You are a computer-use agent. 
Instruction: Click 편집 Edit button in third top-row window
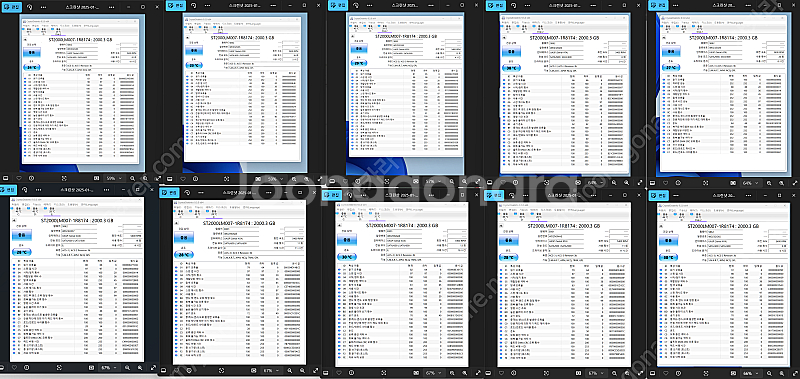[x=338, y=6]
